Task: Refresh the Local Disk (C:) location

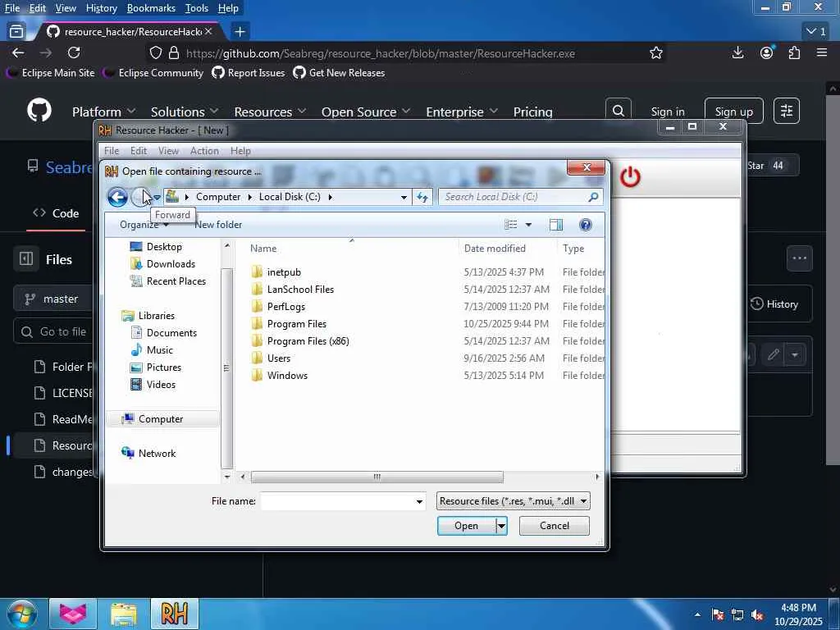Action: (422, 197)
